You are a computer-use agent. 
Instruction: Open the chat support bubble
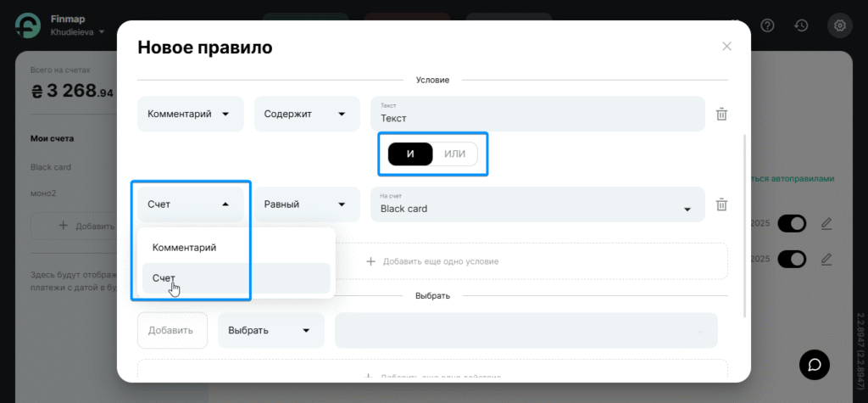tap(815, 364)
